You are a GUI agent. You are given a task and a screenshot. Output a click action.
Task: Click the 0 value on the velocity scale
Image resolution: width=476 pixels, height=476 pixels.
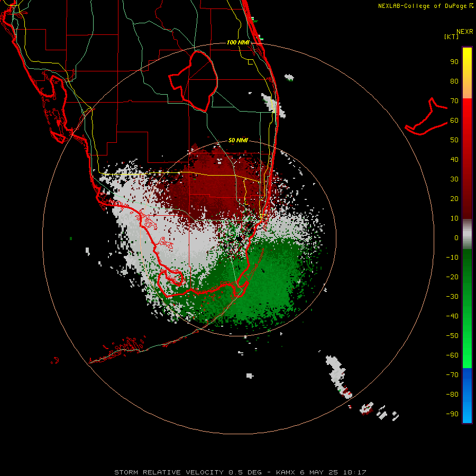[456, 237]
